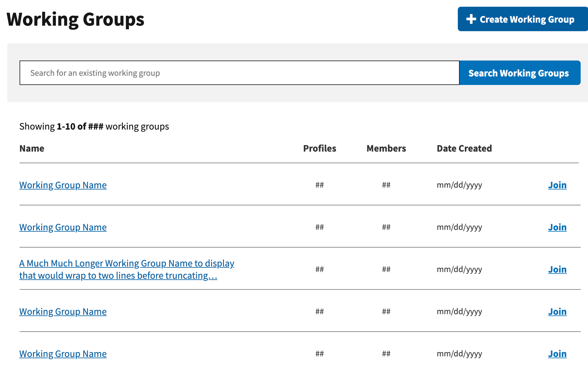Sort the table by Members column
The width and height of the screenshot is (588, 368).
click(386, 149)
